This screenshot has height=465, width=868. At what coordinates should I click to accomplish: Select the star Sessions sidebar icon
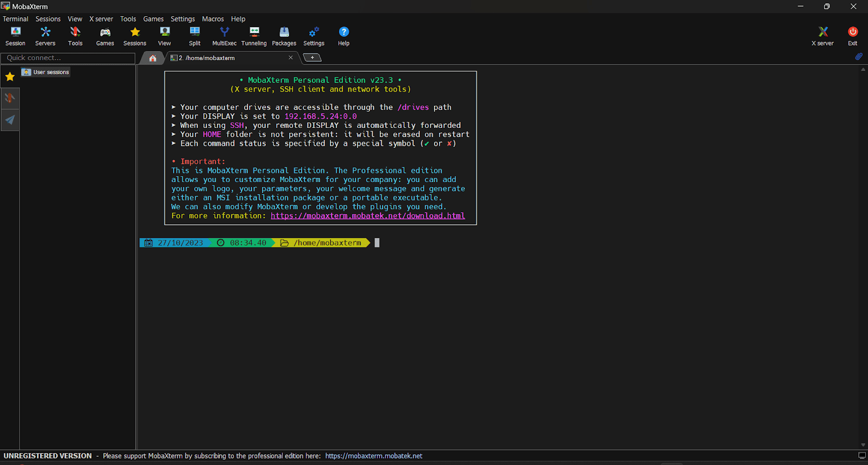point(10,77)
